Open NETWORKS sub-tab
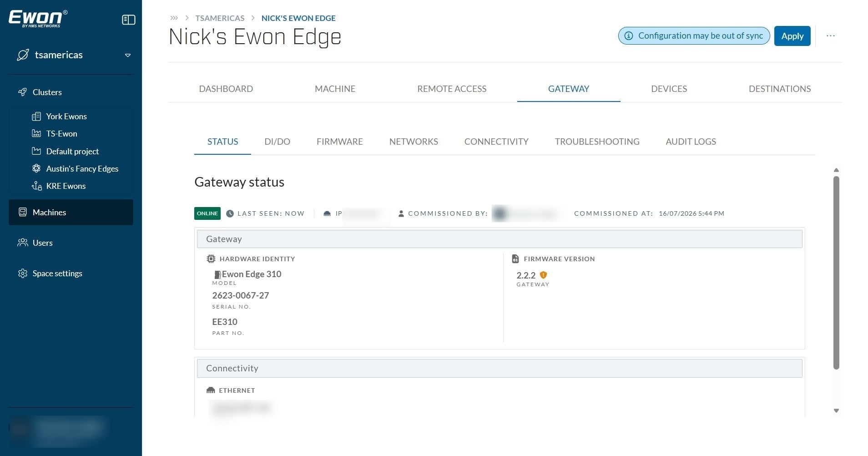 click(414, 142)
